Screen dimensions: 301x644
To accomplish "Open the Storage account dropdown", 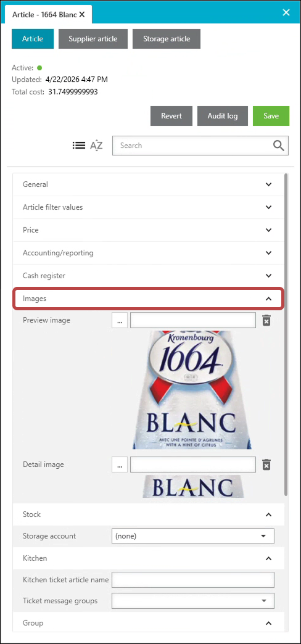I will 192,536.
